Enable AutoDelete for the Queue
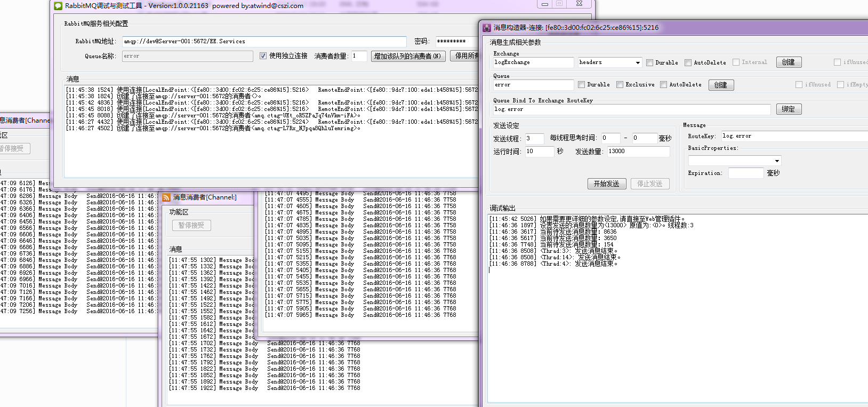 663,85
